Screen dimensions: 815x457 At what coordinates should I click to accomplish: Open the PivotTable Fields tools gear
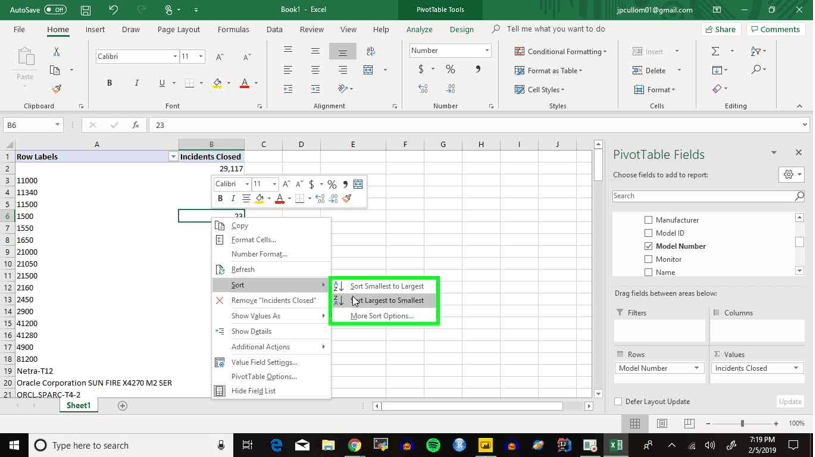791,175
